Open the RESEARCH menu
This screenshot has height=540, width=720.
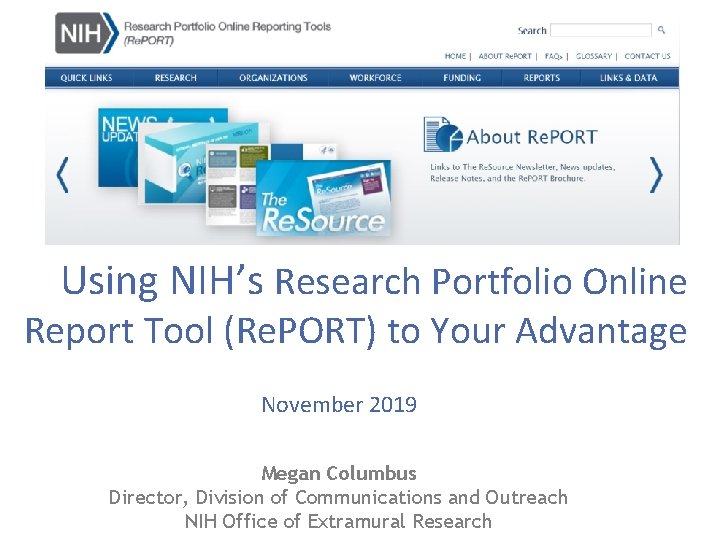175,78
